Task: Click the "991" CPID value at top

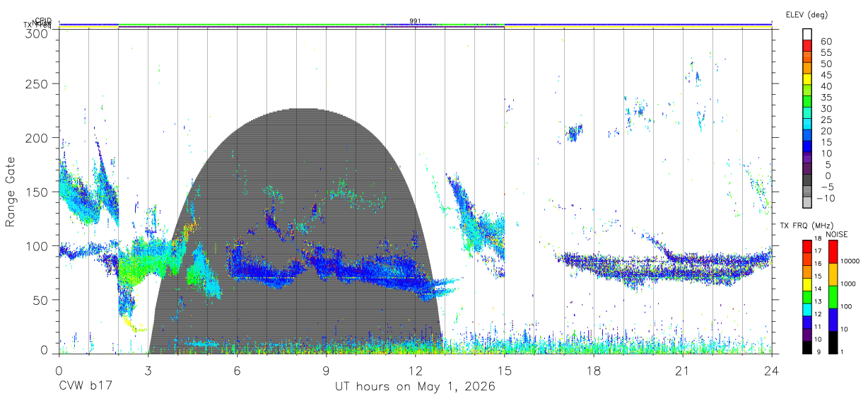Action: pyautogui.click(x=415, y=21)
